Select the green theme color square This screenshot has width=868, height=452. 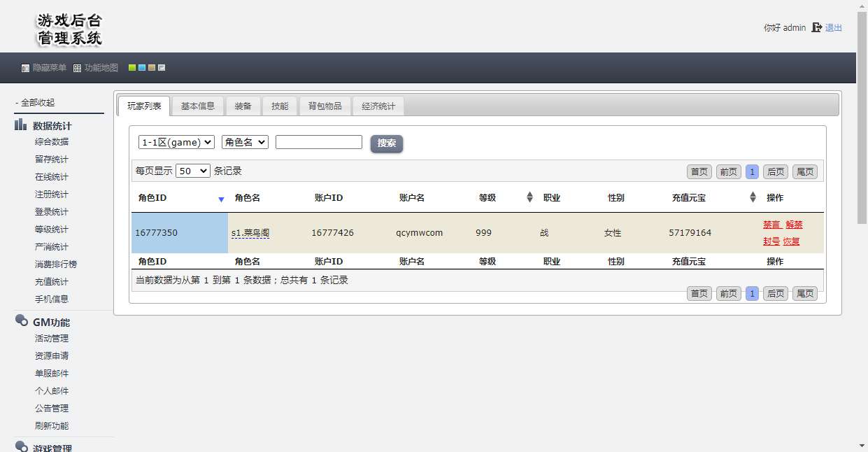132,67
